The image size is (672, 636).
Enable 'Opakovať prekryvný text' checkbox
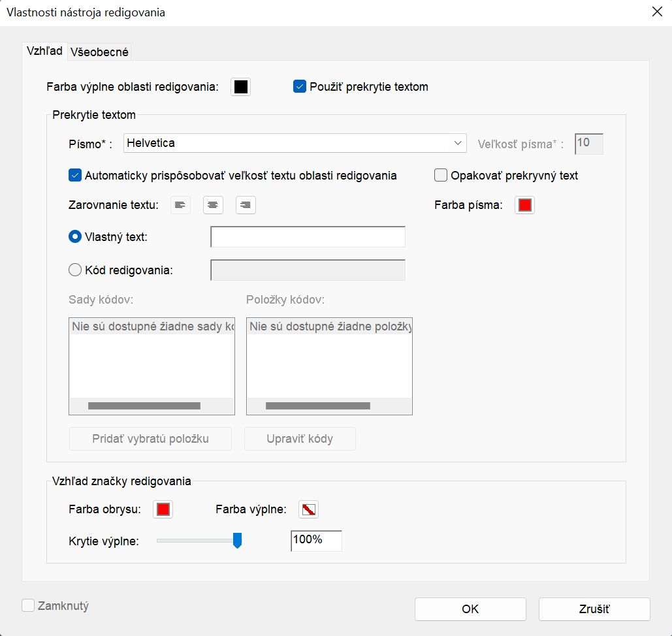(441, 175)
